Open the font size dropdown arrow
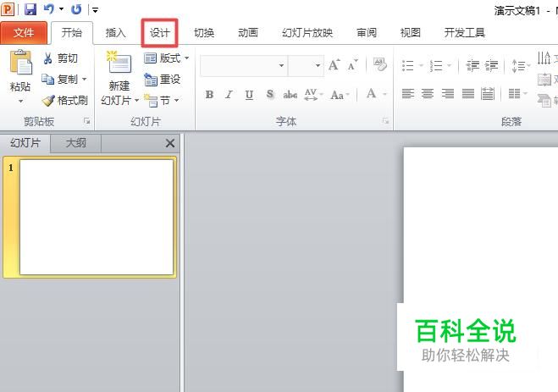This screenshot has width=558, height=392. coord(318,66)
